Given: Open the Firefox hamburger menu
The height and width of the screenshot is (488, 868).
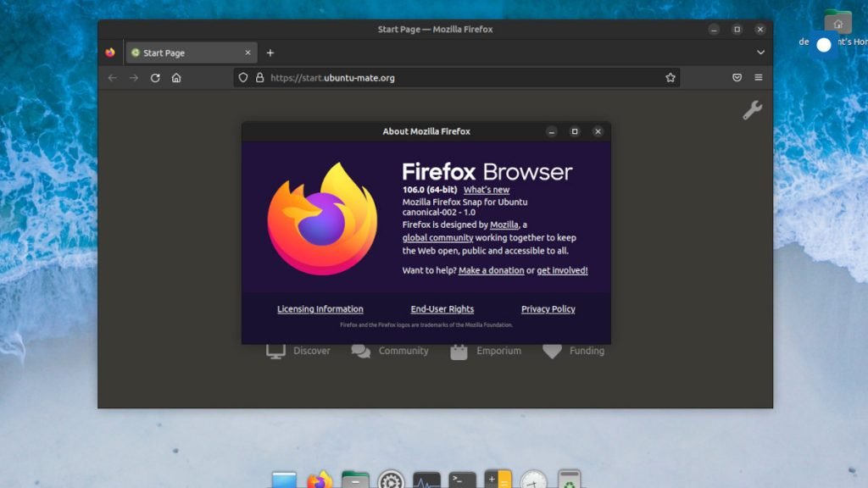Looking at the screenshot, I should [759, 77].
